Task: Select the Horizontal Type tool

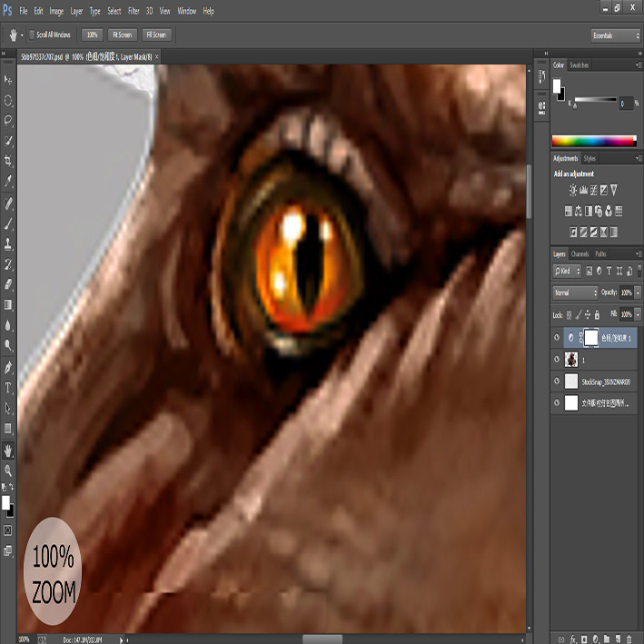Action: (8, 388)
